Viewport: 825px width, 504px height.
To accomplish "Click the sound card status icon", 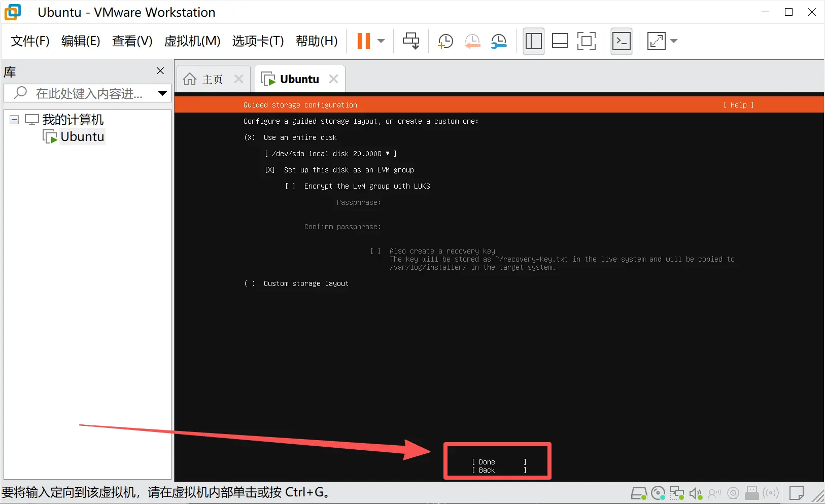I will (x=696, y=493).
